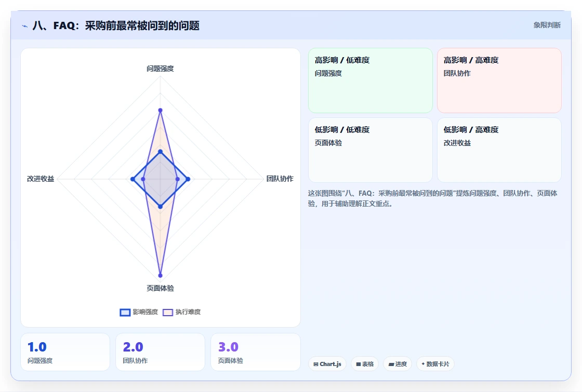Click 页面体验 text in 低影响 / 低难度 card
This screenshot has height=392, width=582.
click(x=328, y=143)
